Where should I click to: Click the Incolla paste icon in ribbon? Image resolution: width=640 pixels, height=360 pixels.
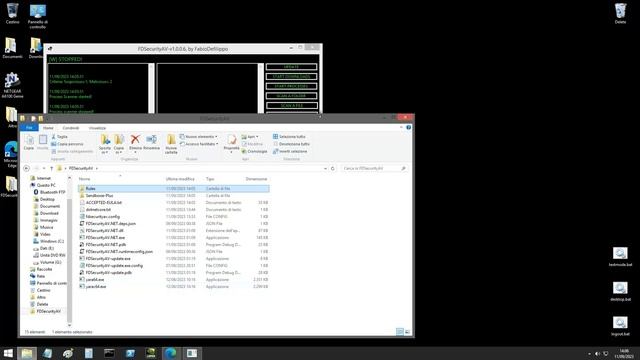43,142
